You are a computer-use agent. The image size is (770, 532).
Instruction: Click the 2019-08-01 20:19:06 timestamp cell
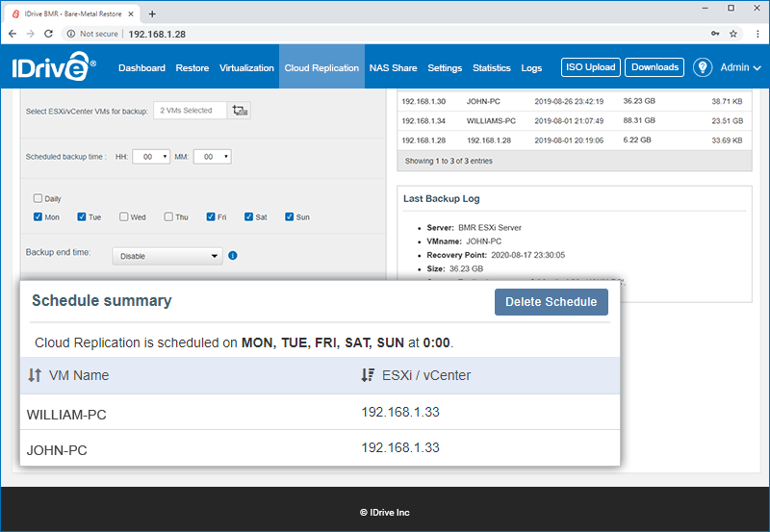click(x=569, y=140)
